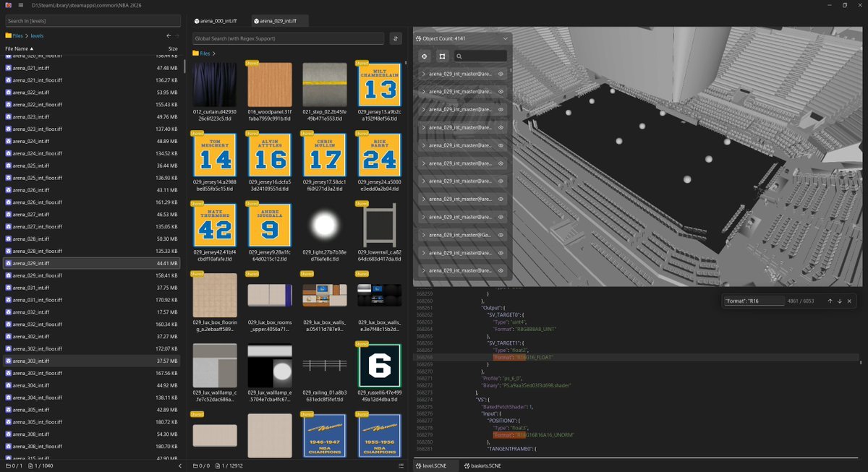The width and height of the screenshot is (868, 472).
Task: Click the sort toggle icon beside Global Search
Action: pos(396,38)
